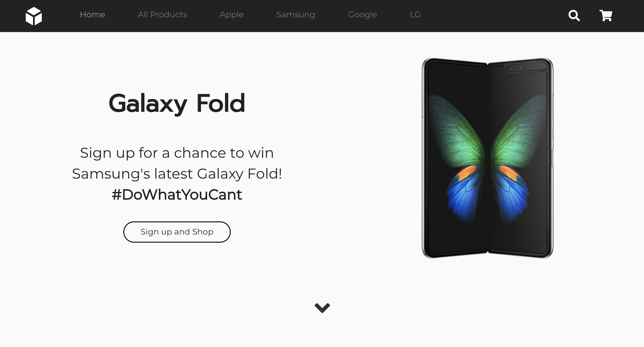Select the Samsung category in navbar
This screenshot has width=644, height=347.
[x=296, y=15]
